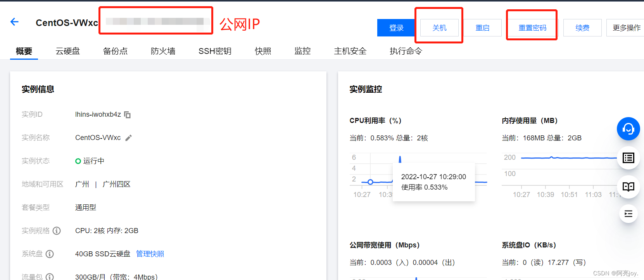Open the floating list document icon
Viewport: 644px width, 280px height.
tap(628, 158)
